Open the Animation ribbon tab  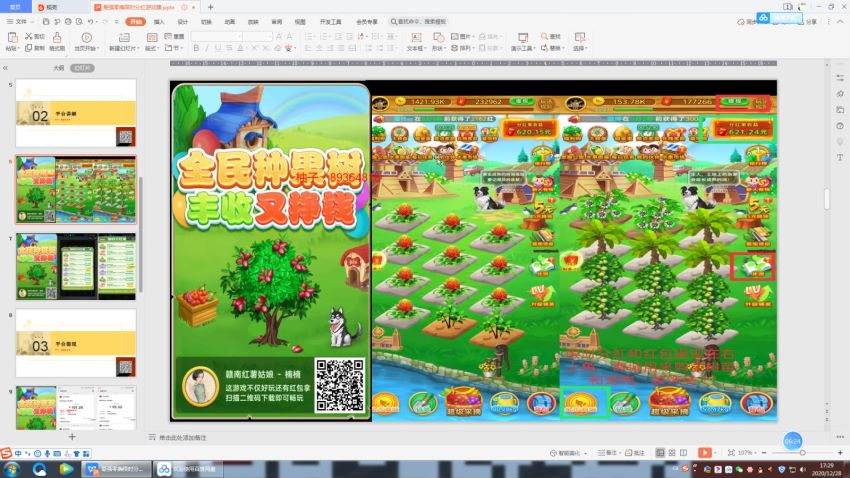click(x=230, y=22)
